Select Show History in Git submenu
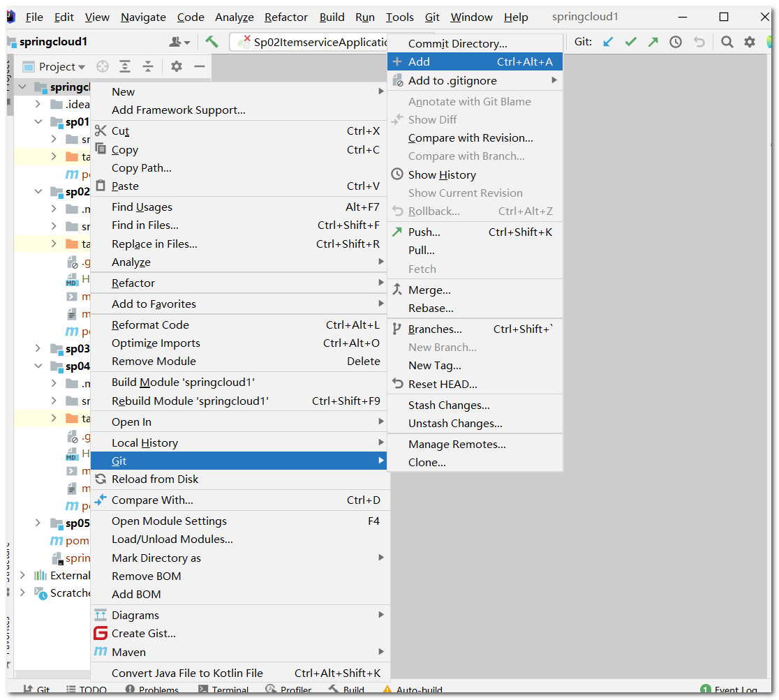Viewport: 779px width, 700px height. (x=475, y=175)
